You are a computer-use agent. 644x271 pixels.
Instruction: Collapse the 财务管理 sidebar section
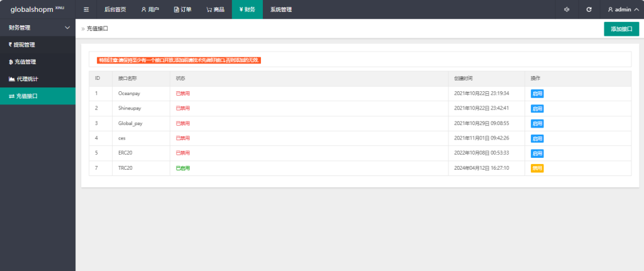(38, 28)
